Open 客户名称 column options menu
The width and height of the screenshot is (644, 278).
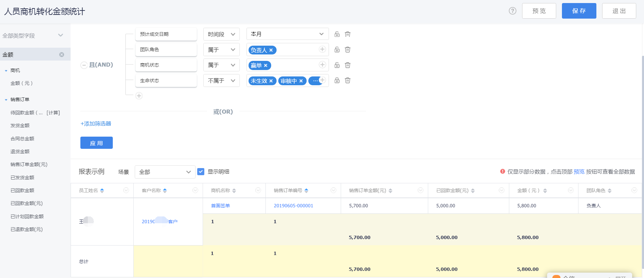click(195, 190)
